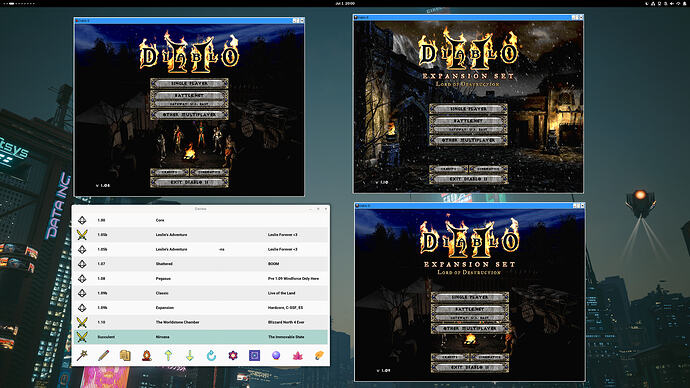The image size is (690, 388).
Task: Click the Hardcore, C-SSF_ES label
Action: pyautogui.click(x=285, y=307)
